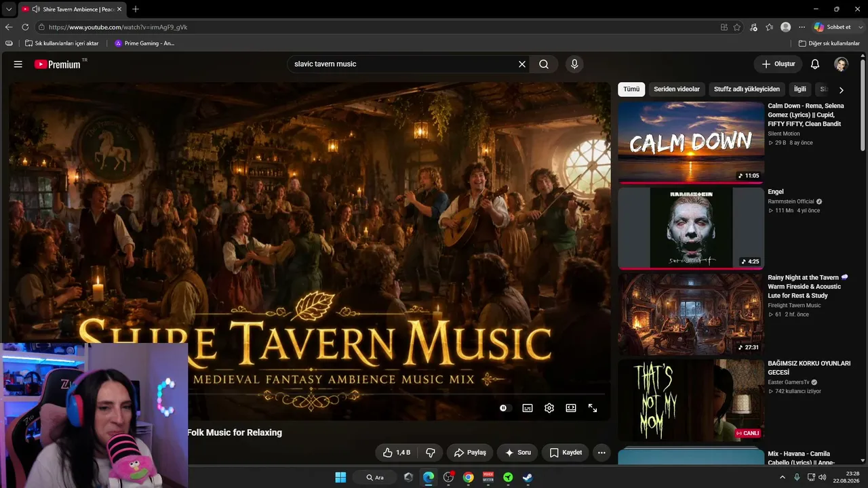Select the Tümü filter chip
868x488 pixels.
point(631,89)
